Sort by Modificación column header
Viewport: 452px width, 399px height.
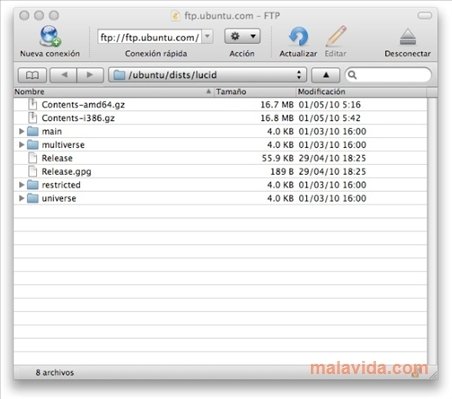361,92
